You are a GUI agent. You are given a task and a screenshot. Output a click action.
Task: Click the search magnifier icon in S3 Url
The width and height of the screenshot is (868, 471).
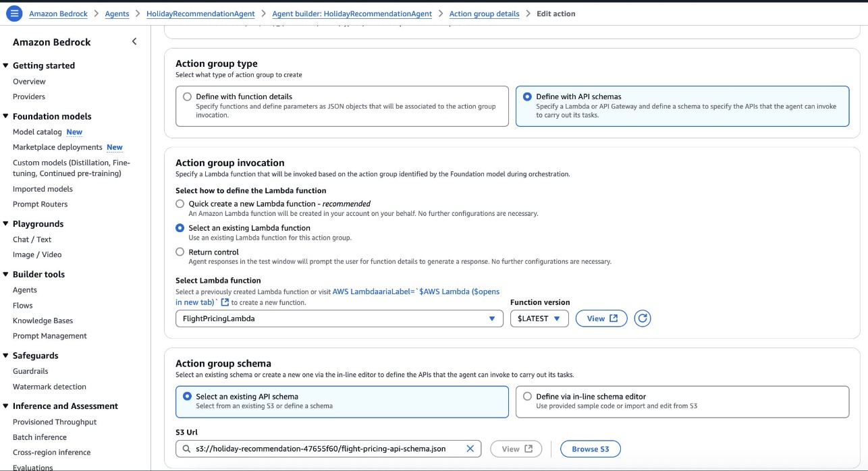tap(186, 449)
